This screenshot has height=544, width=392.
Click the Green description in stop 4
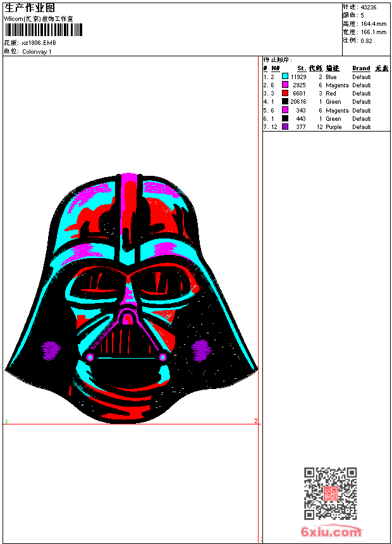click(x=333, y=102)
